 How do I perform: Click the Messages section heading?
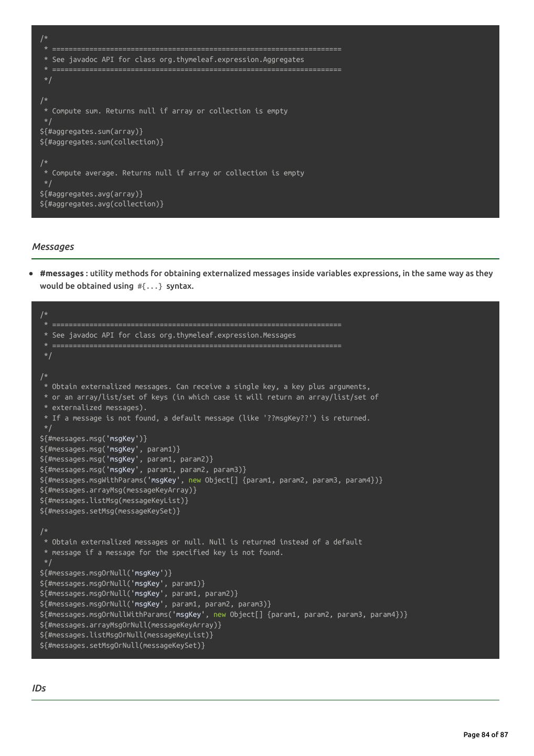(53, 247)
